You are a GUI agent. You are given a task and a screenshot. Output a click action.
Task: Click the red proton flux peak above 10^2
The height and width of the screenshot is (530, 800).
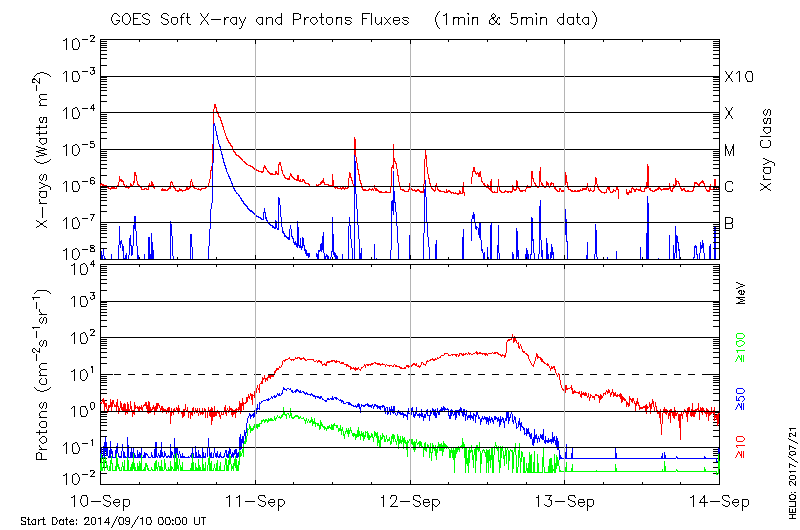(x=513, y=336)
